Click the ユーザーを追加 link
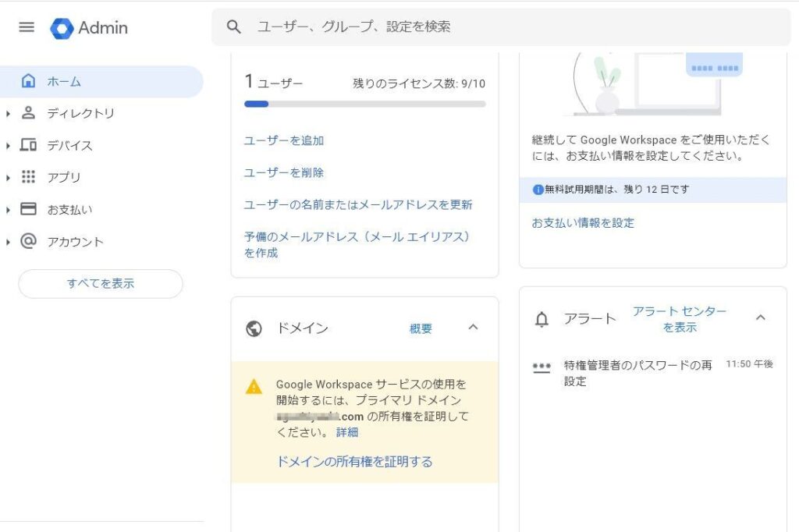This screenshot has height=532, width=799. [284, 140]
